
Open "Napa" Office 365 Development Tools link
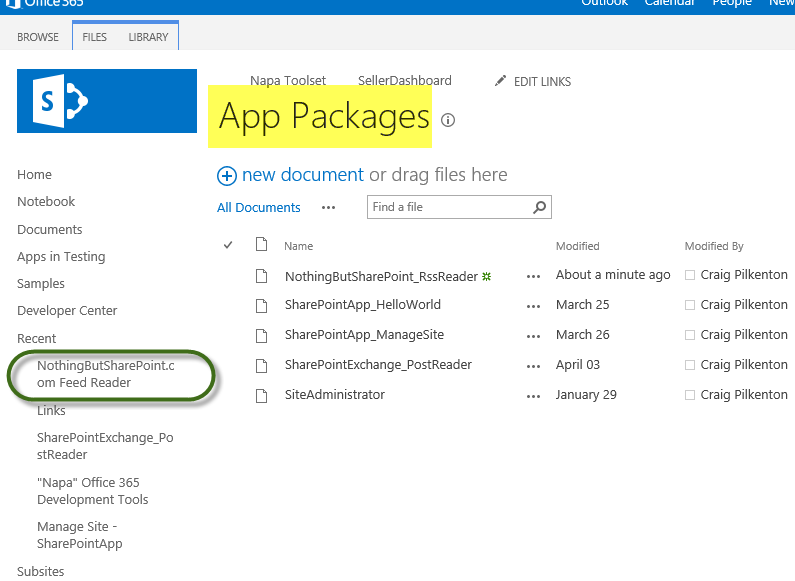(x=93, y=491)
